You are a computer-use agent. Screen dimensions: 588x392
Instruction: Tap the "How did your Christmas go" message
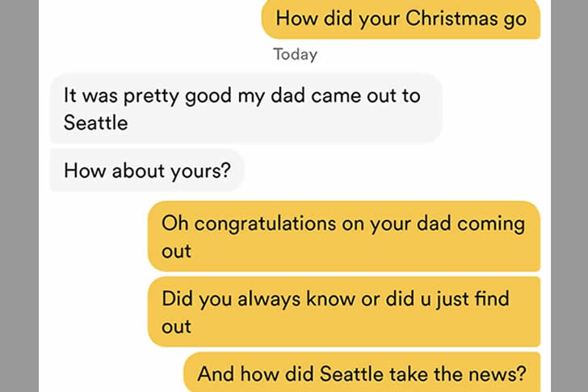point(401,19)
